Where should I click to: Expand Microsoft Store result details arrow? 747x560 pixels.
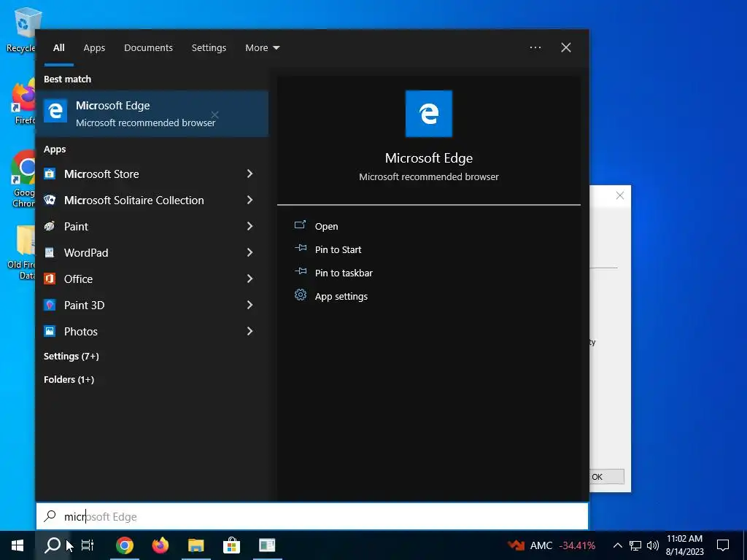tap(249, 174)
